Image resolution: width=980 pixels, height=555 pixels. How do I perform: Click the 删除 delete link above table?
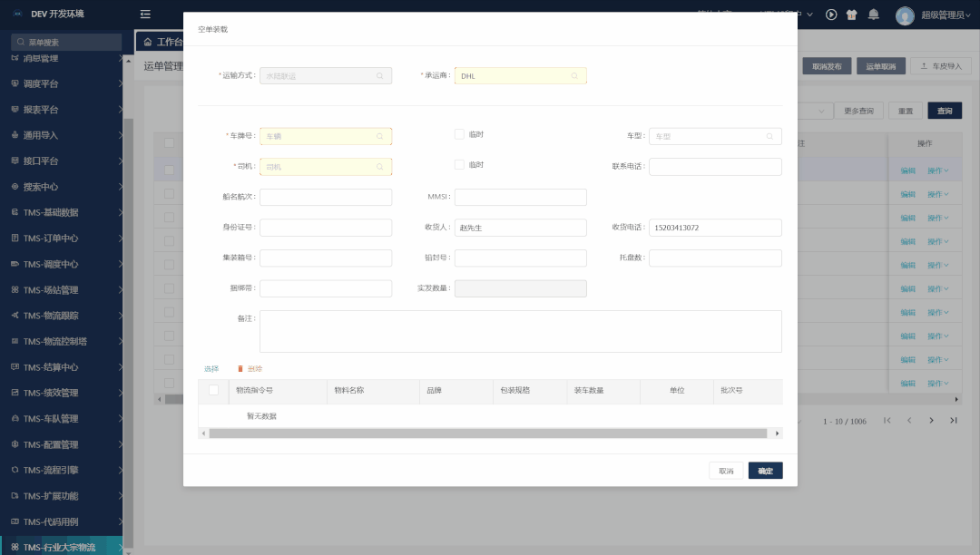(x=250, y=369)
